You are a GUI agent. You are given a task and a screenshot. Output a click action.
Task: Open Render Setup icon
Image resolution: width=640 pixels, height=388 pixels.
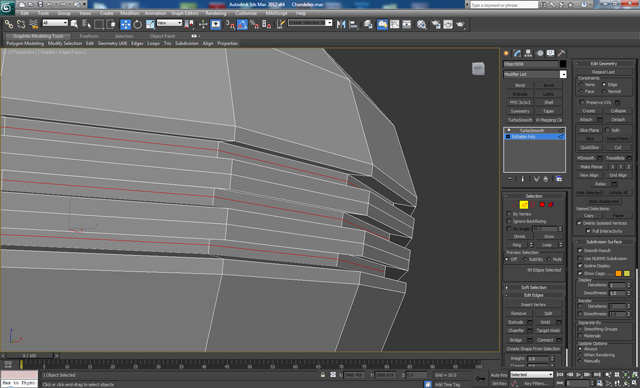click(436, 24)
